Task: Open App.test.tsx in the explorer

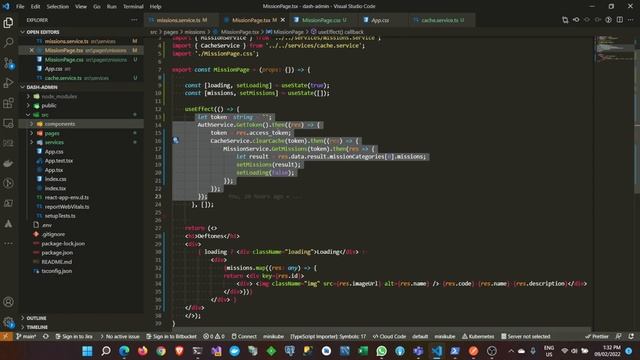Action: [59, 161]
